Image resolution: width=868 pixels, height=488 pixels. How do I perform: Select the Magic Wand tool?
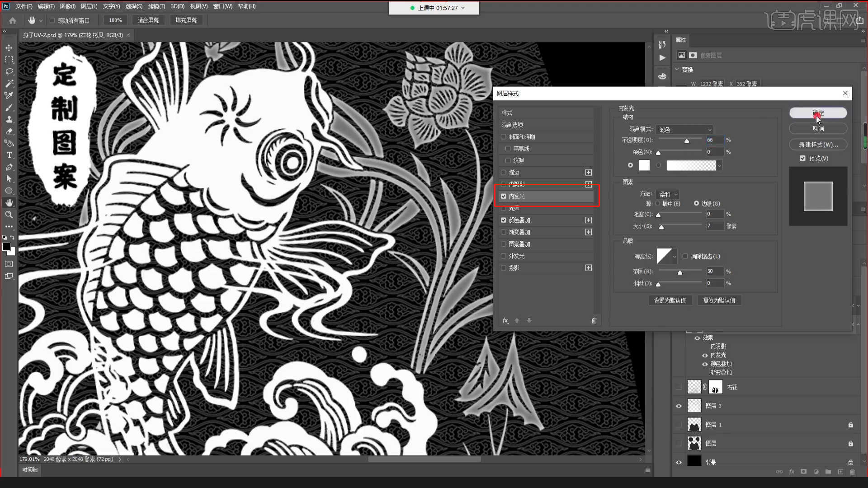[9, 84]
